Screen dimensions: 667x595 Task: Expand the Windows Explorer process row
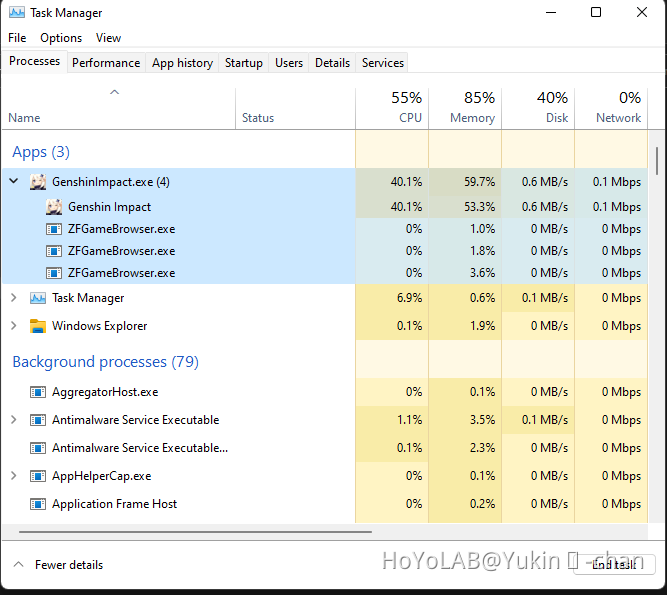tap(14, 326)
